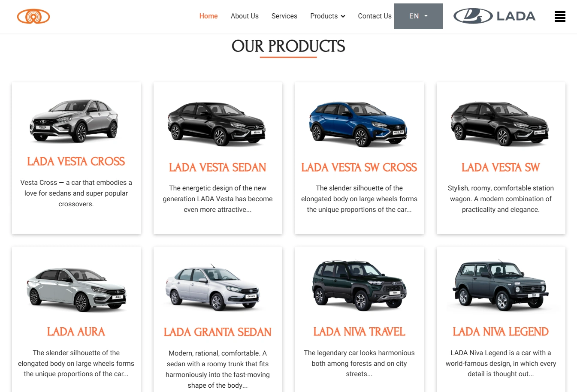The height and width of the screenshot is (392, 577).
Task: Click the Niva Legend car image
Action: coord(501,285)
